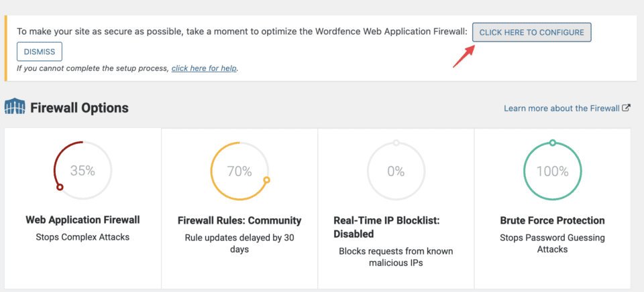Select the Web Application Firewall heading
Screen dimensions: 644x292
[83, 220]
